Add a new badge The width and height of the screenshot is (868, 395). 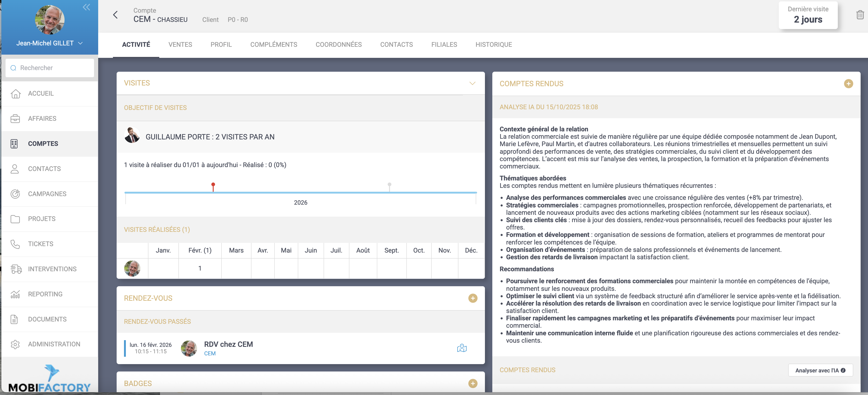tap(472, 383)
